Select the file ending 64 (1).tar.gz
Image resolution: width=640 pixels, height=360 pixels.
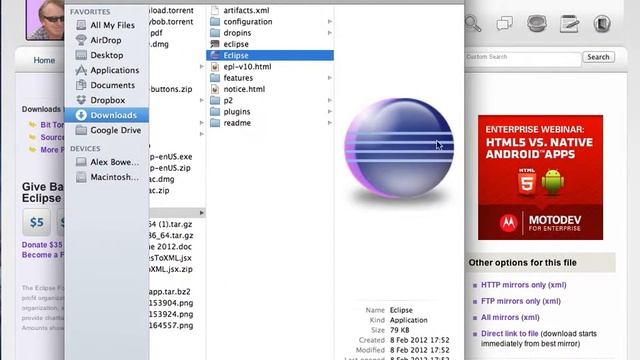(x=171, y=224)
